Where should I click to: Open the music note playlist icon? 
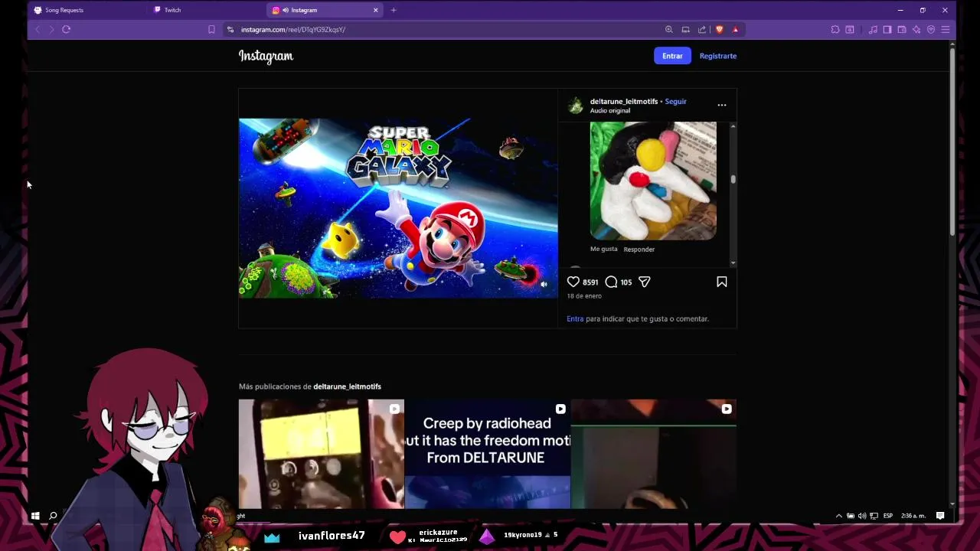click(873, 29)
